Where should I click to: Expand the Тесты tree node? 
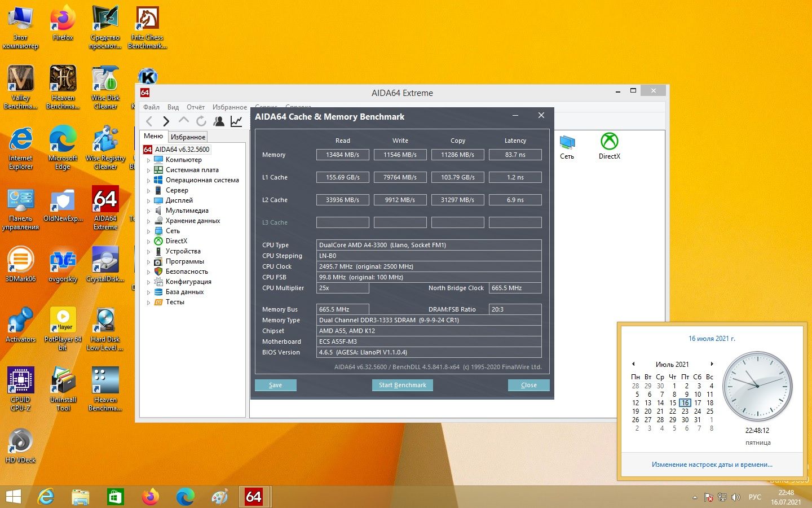[x=149, y=302]
